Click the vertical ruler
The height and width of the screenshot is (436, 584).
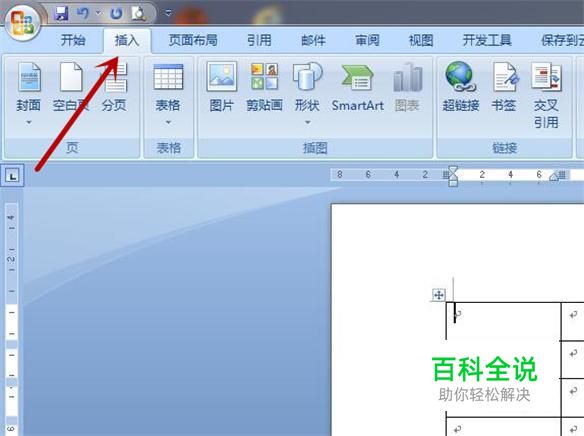pos(12,318)
